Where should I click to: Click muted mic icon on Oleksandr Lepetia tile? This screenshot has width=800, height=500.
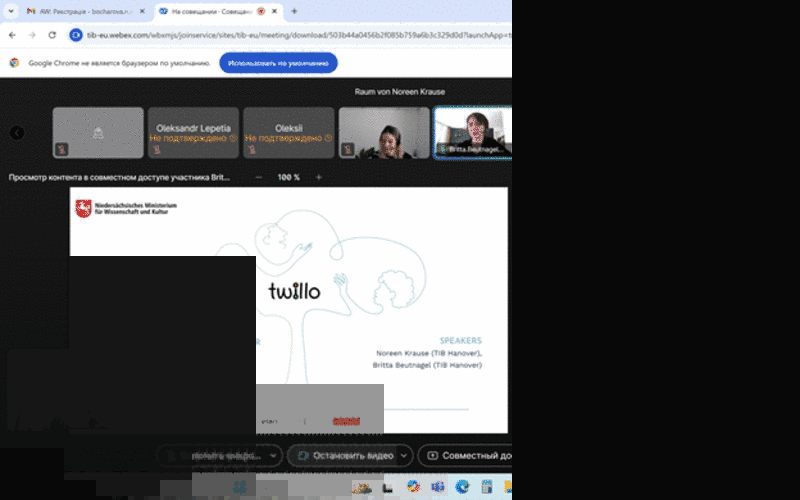pyautogui.click(x=157, y=149)
